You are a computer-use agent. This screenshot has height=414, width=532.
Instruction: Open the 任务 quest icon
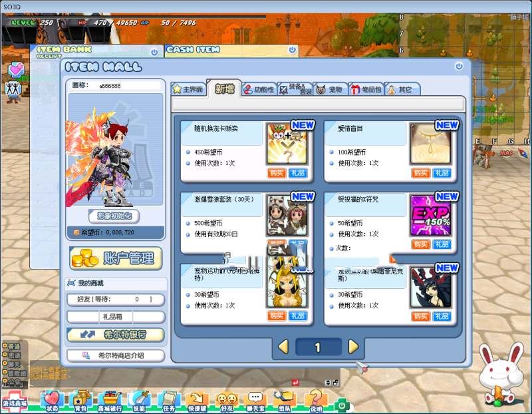pos(168,401)
